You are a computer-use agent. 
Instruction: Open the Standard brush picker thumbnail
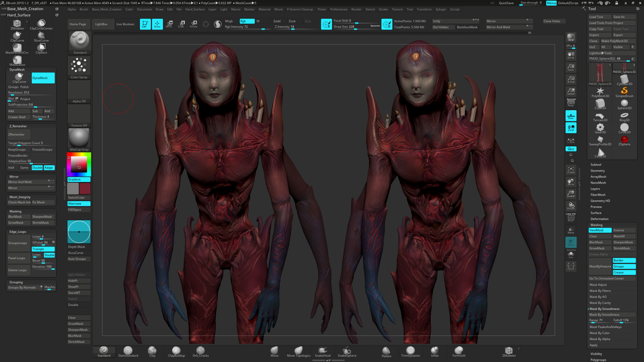point(79,42)
